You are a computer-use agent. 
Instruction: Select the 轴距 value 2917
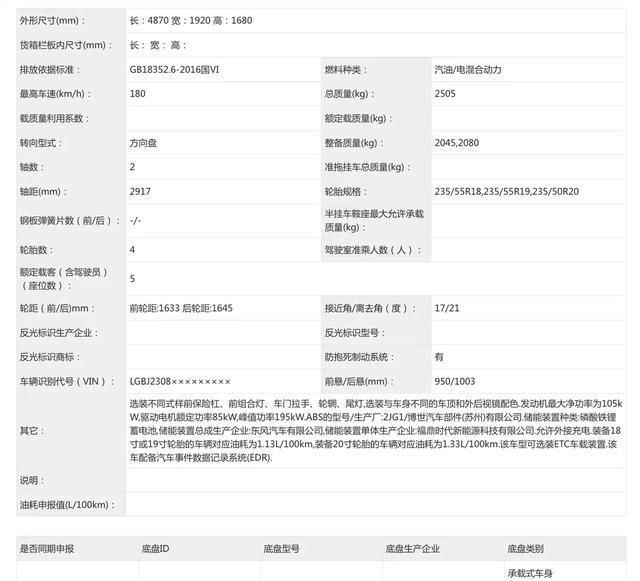click(x=140, y=191)
